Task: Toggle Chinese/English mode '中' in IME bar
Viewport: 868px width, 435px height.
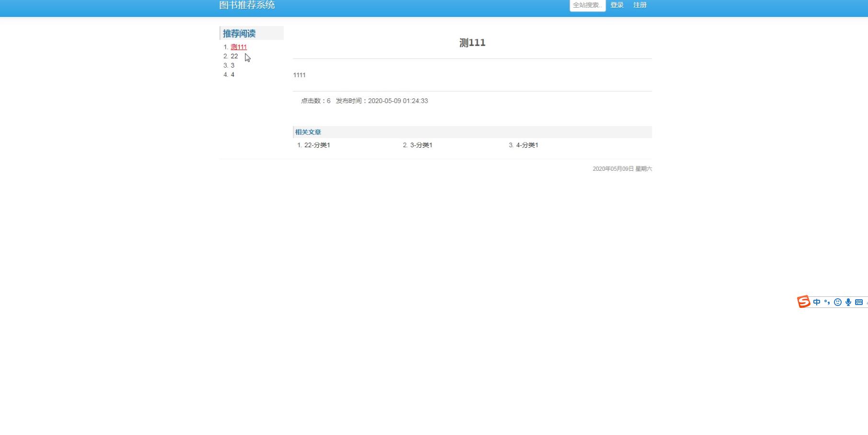Action: (817, 302)
